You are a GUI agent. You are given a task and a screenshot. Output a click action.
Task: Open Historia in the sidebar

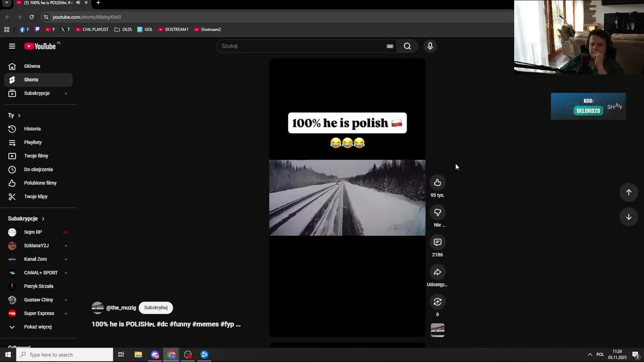click(38, 129)
